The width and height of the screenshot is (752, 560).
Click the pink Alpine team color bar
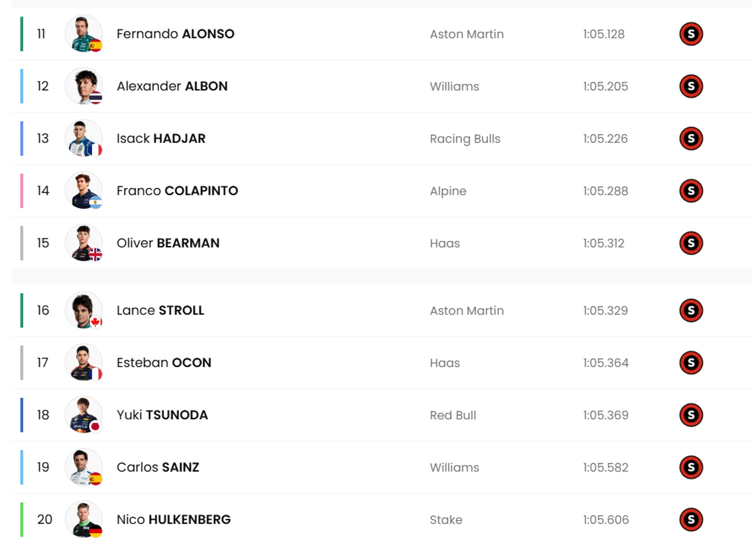pos(22,191)
